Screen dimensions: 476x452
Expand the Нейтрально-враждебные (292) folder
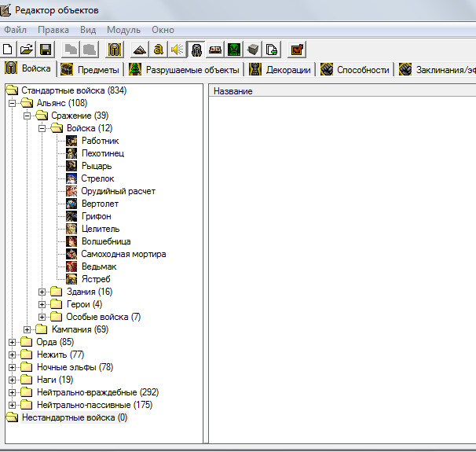click(12, 392)
